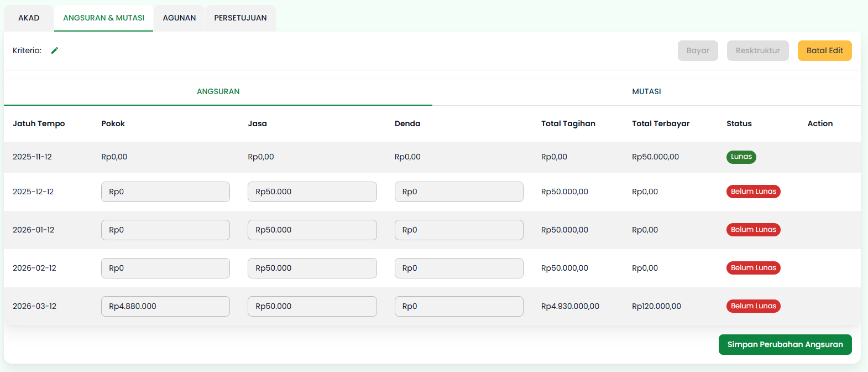
Task: Edit the Jasa field for 2025-12-12
Action: 312,192
